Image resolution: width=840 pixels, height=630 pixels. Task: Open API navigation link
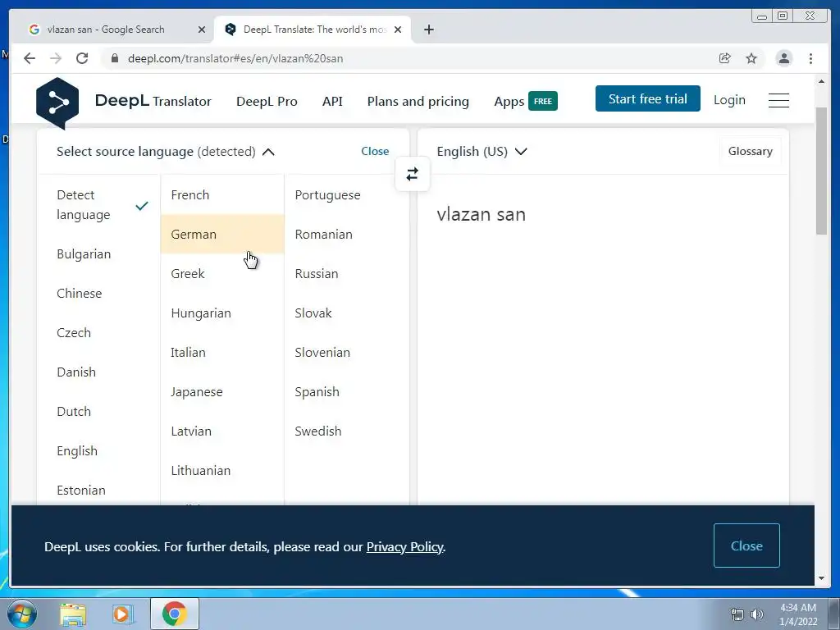point(332,101)
